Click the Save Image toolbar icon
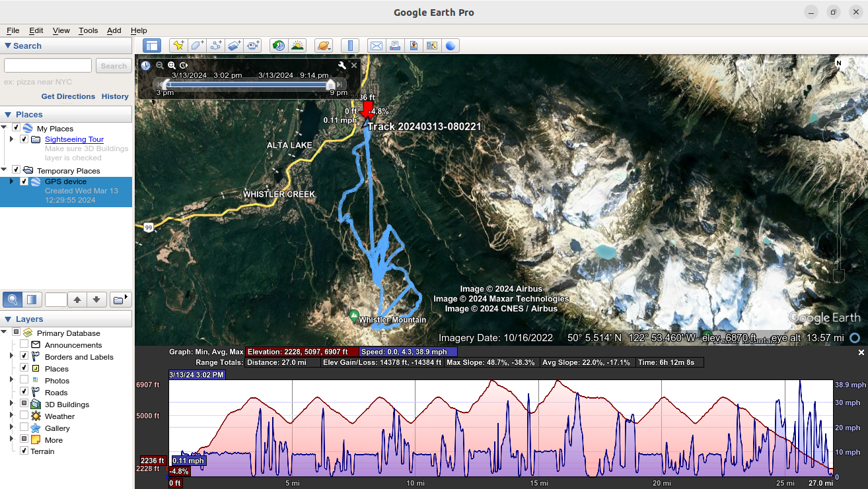 point(414,46)
